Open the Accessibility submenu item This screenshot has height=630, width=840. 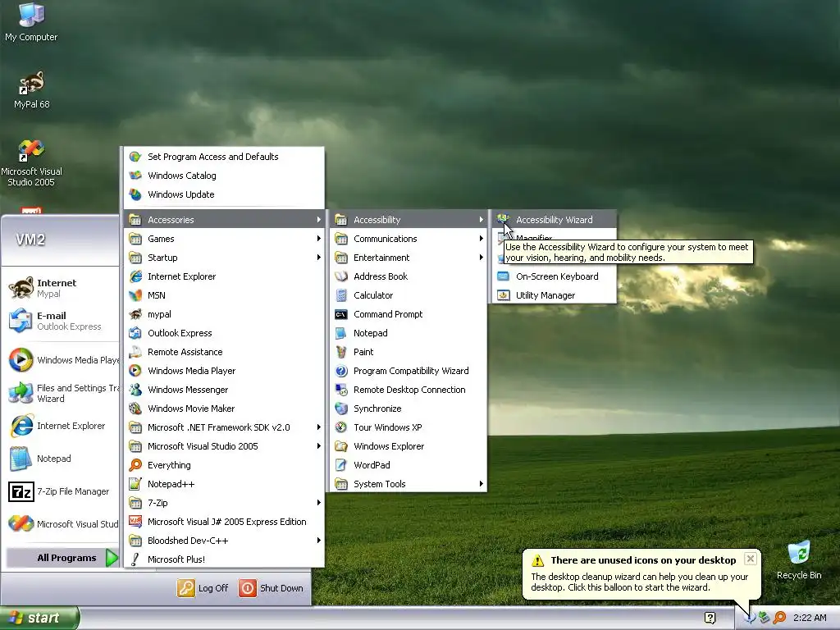point(409,220)
